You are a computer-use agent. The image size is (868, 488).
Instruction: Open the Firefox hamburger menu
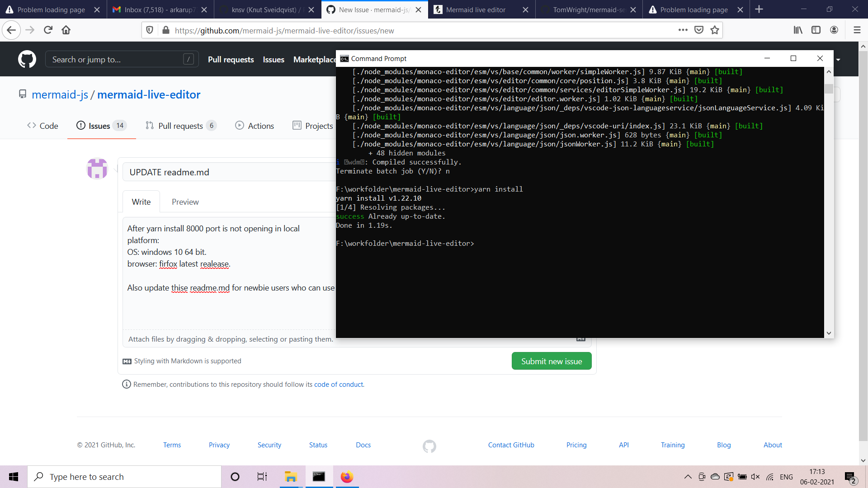pos(857,30)
